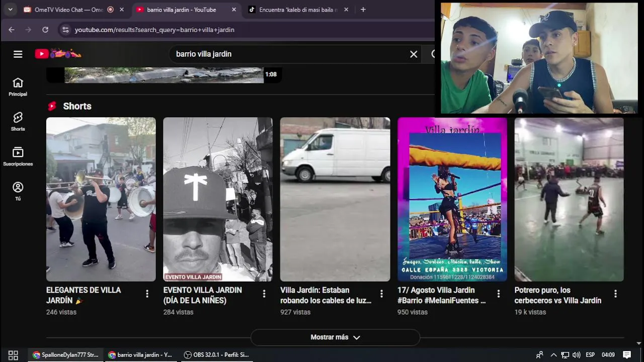Viewport: 644px width, 362px height.
Task: Reload the page
Action: 45,30
